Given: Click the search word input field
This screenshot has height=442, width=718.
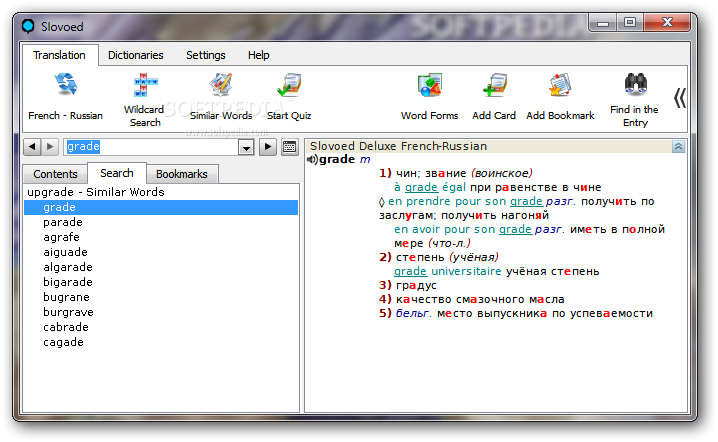Looking at the screenshot, I should coord(151,147).
